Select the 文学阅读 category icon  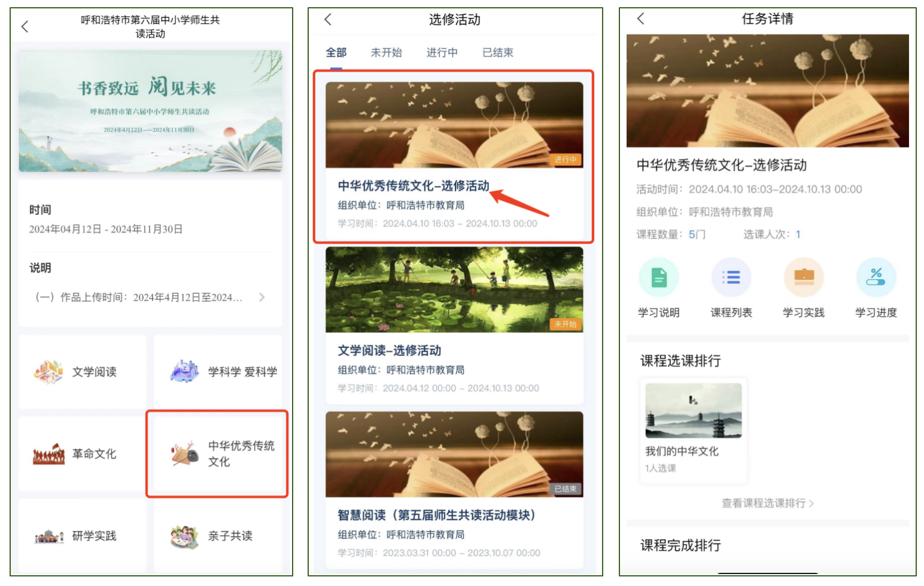(x=48, y=372)
